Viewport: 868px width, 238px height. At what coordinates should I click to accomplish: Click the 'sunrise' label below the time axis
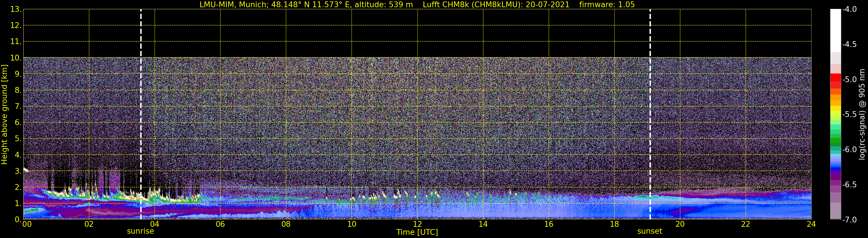click(x=140, y=231)
